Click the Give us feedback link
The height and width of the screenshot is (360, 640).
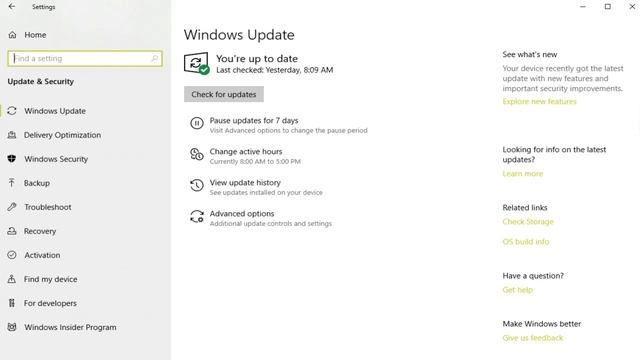[x=533, y=338]
